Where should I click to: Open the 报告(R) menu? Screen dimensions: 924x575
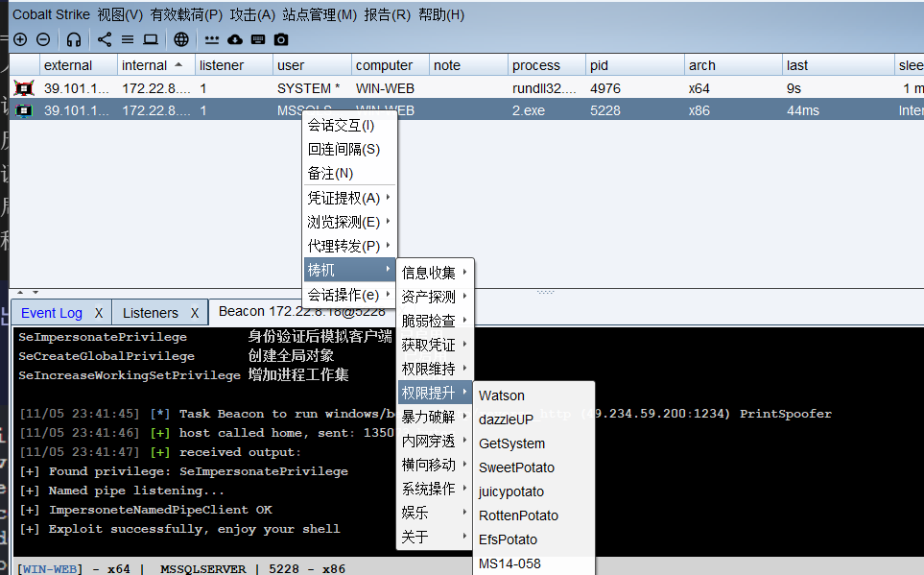[x=388, y=14]
